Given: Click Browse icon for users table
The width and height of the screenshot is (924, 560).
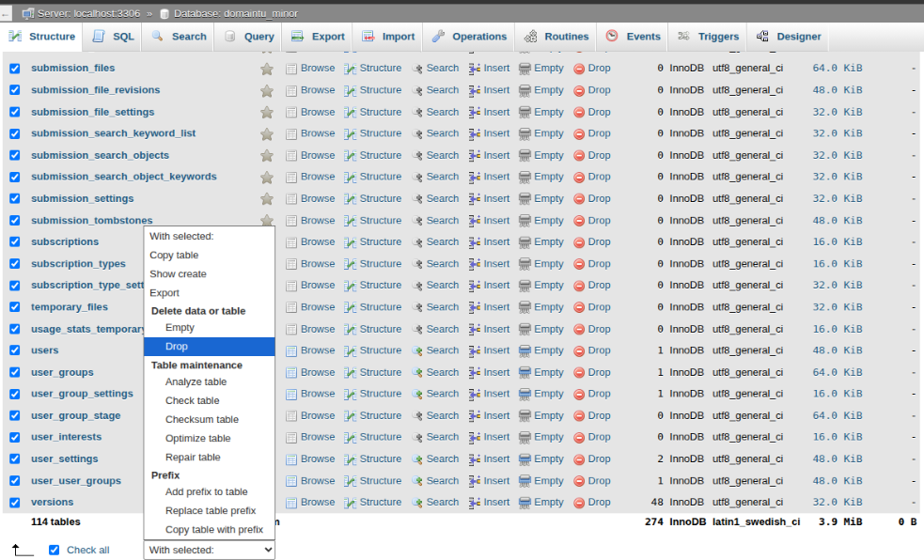Looking at the screenshot, I should coord(291,351).
